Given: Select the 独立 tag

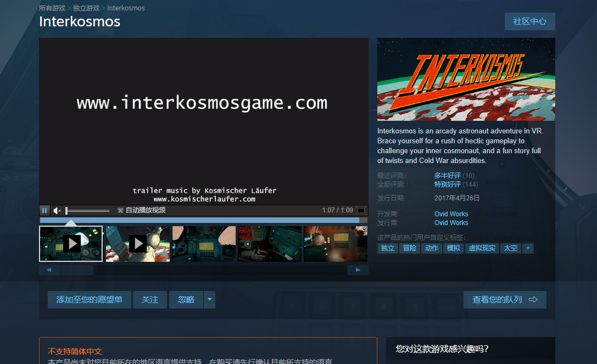Looking at the screenshot, I should click(x=388, y=248).
